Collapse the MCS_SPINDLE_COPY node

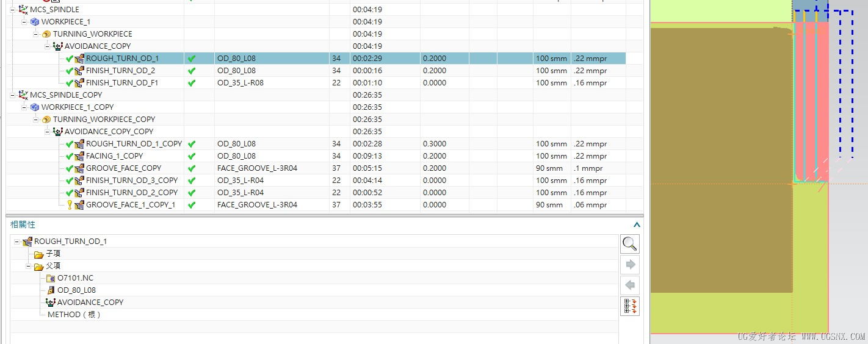point(13,95)
